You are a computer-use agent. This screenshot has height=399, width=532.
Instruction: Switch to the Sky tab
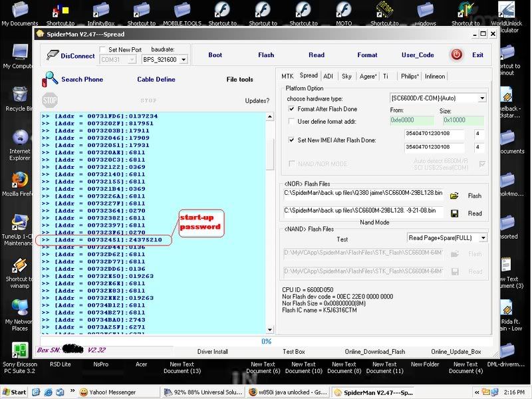[346, 76]
